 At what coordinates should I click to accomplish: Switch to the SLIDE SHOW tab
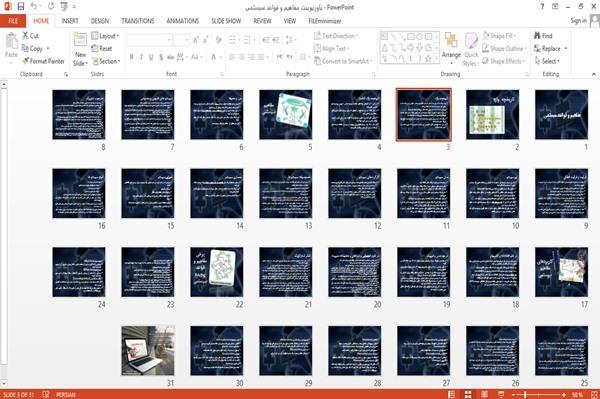[x=226, y=21]
